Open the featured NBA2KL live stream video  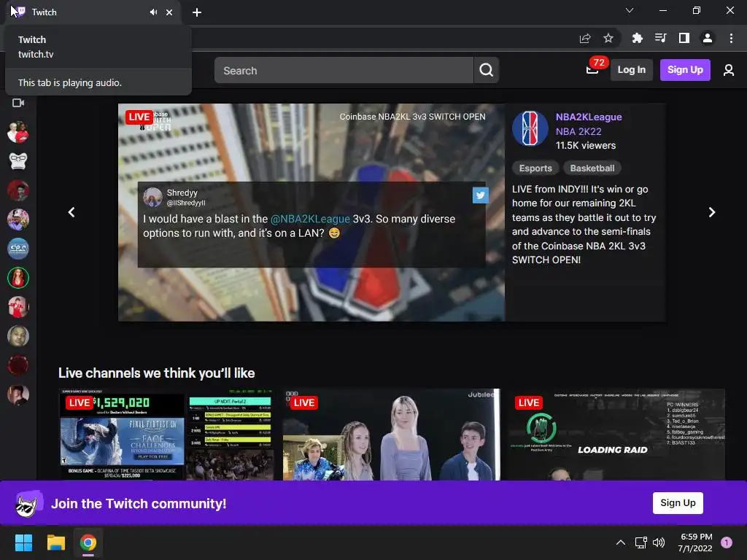point(311,212)
